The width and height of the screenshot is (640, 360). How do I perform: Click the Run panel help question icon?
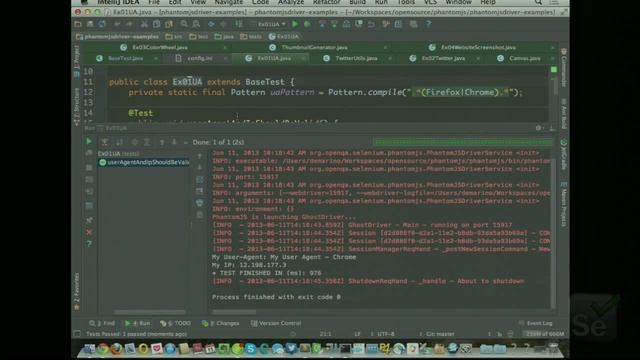(x=89, y=244)
